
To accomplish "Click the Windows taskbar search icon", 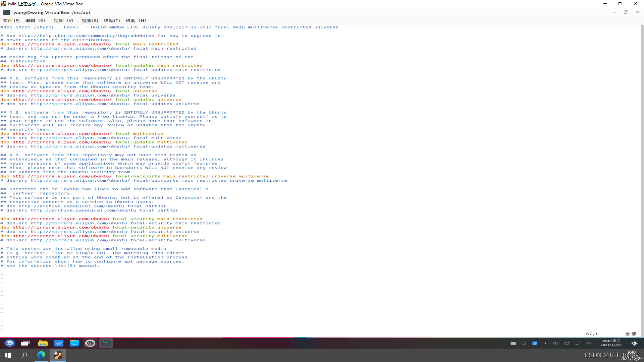I will 24,355.
